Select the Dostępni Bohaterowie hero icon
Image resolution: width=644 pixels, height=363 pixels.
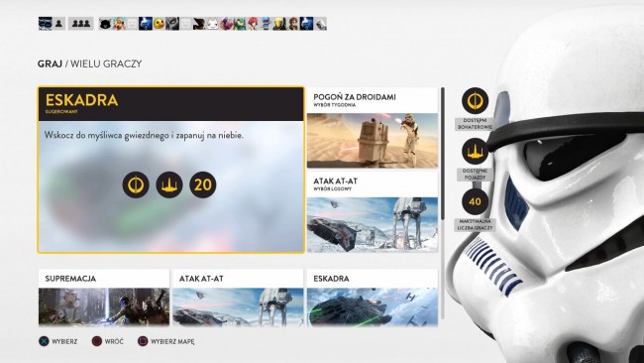coord(475,101)
